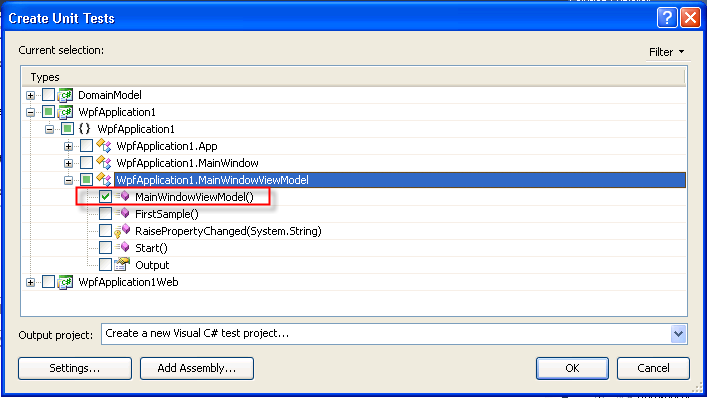Viewport: 707px width, 398px height.
Task: Click the WpfApplication1.MainWindow class icon
Action: (x=104, y=163)
